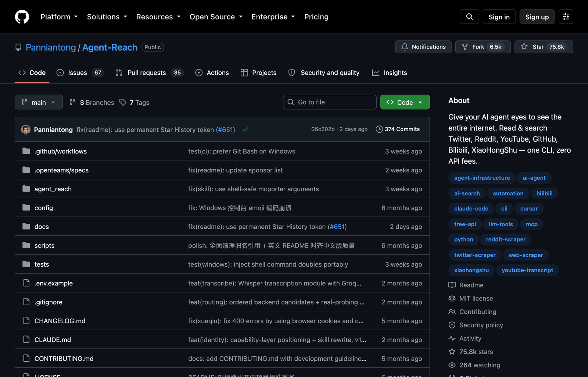Click the tag icon next to 7 Tags
The width and height of the screenshot is (588, 377).
(123, 102)
